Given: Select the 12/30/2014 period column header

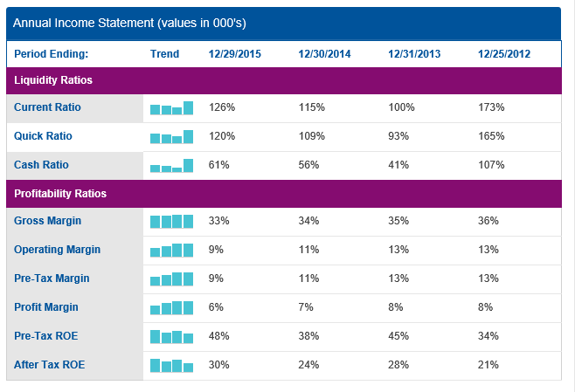Looking at the screenshot, I should coord(324,54).
